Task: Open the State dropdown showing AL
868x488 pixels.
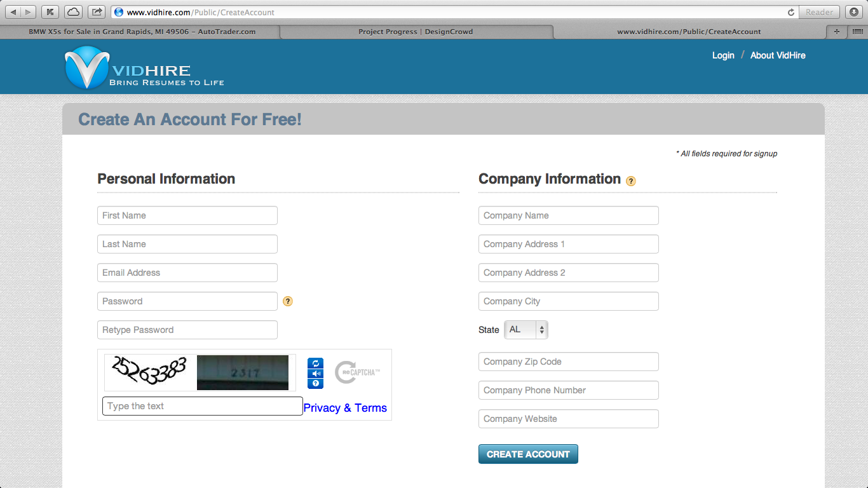Action: [x=526, y=330]
